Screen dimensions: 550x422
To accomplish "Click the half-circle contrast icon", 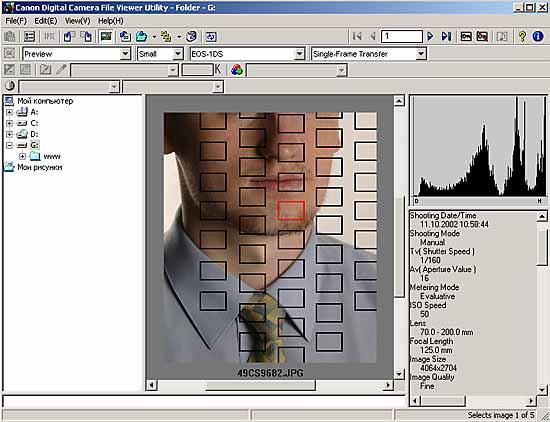I will [x=9, y=86].
